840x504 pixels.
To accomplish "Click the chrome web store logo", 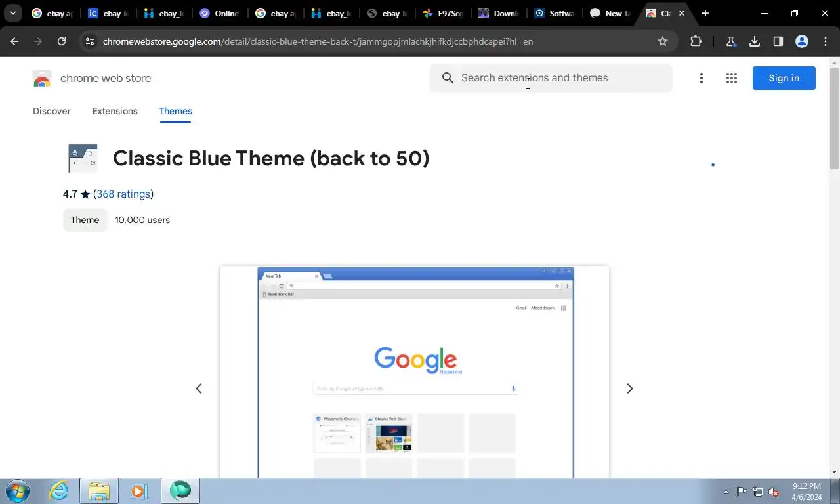I will pyautogui.click(x=42, y=79).
